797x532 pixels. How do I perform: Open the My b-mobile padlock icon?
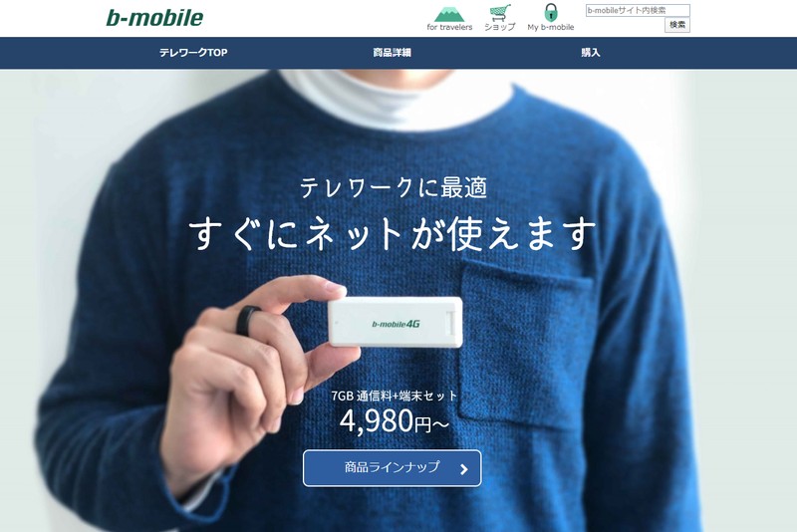pyautogui.click(x=551, y=12)
